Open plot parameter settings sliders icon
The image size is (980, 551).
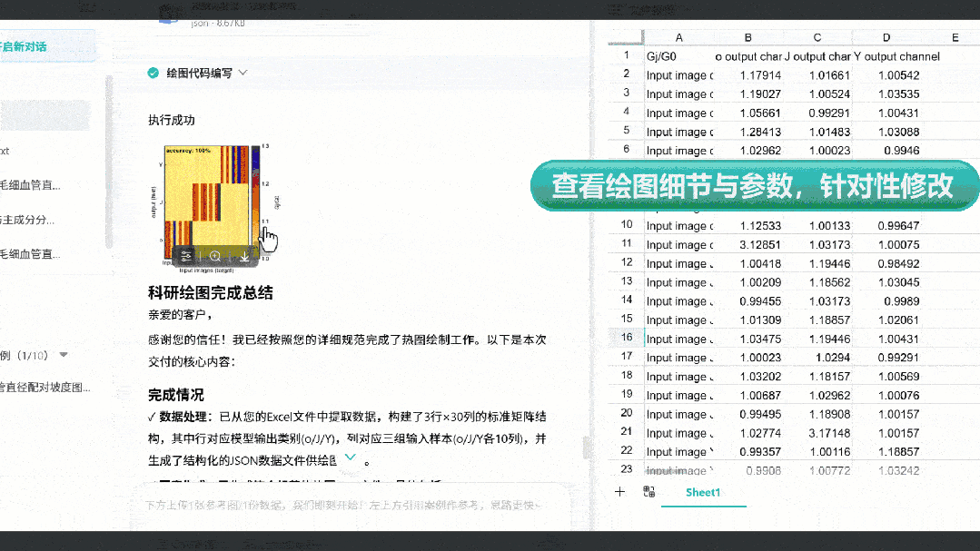186,257
